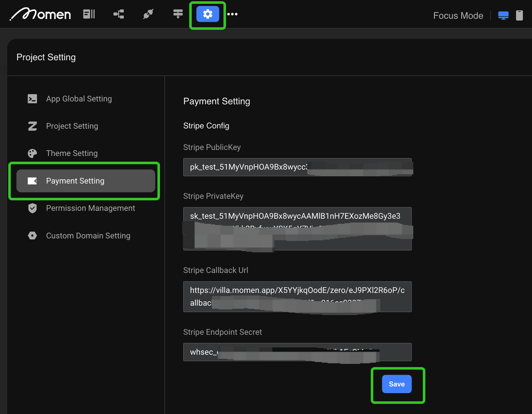Viewport: 532px width, 414px height.
Task: Click the Stripe Callback Url field
Action: pyautogui.click(x=298, y=296)
